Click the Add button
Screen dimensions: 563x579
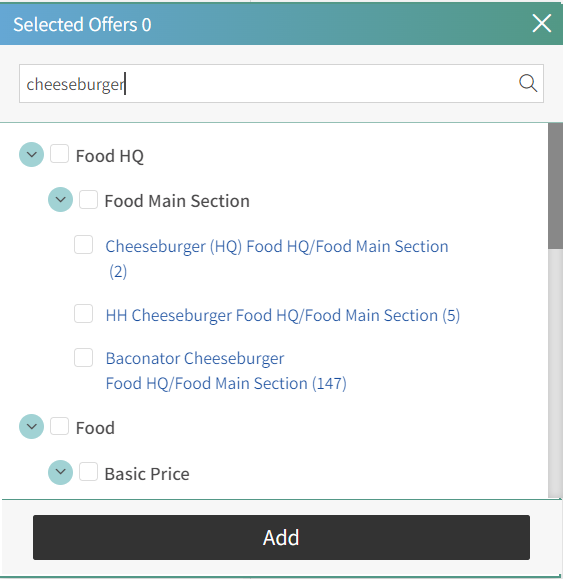point(281,537)
